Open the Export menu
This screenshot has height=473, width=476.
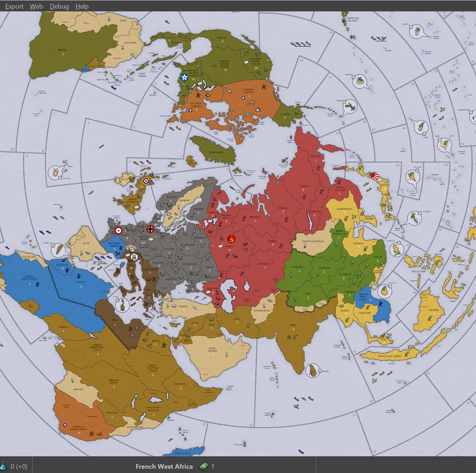click(14, 6)
